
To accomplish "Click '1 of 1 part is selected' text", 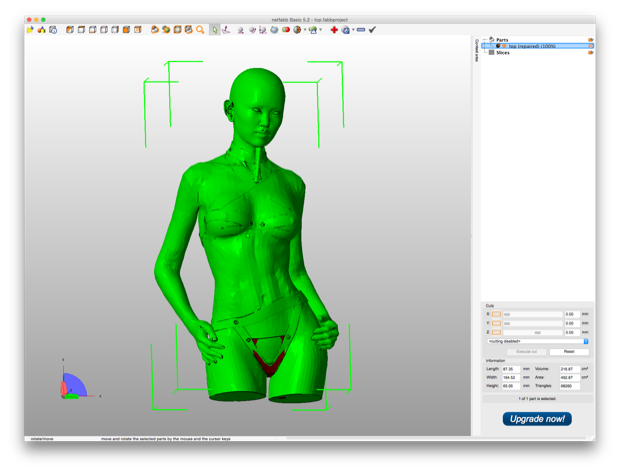I will click(x=537, y=398).
